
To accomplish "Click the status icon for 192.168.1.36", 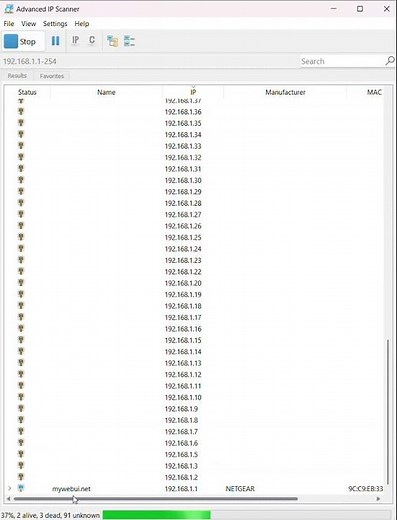I will 21,111.
